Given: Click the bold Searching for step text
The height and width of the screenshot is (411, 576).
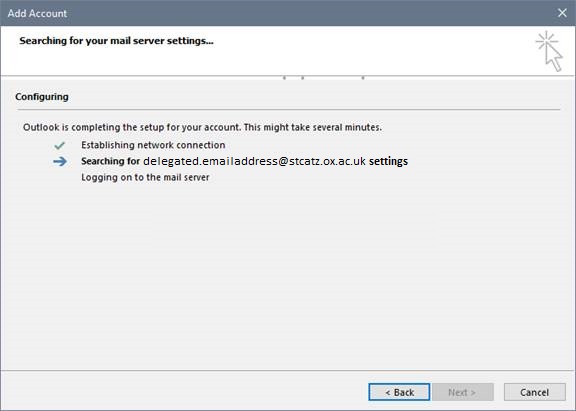Looking at the screenshot, I should (x=111, y=161).
